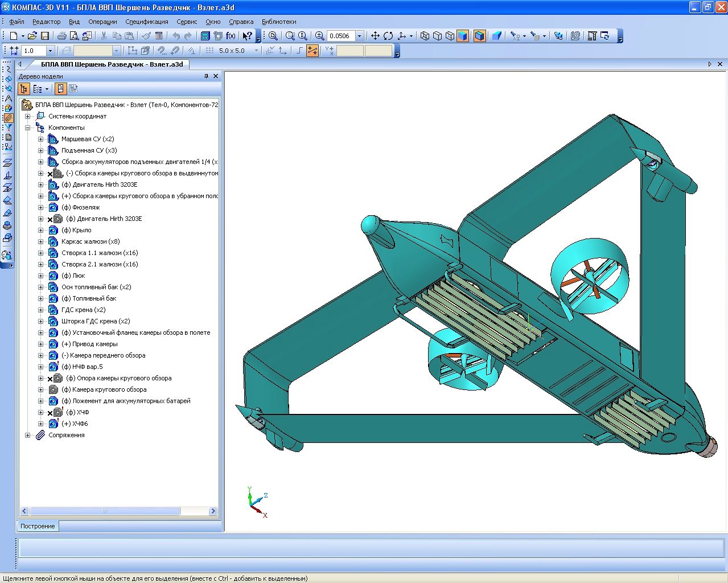Click the Построение tab at panel bottom

pyautogui.click(x=38, y=526)
